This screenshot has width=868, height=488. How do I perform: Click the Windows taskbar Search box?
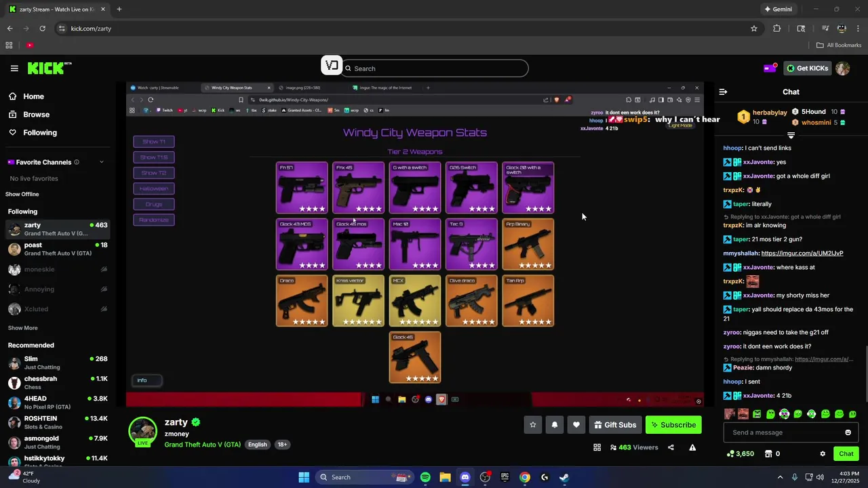pos(366,477)
